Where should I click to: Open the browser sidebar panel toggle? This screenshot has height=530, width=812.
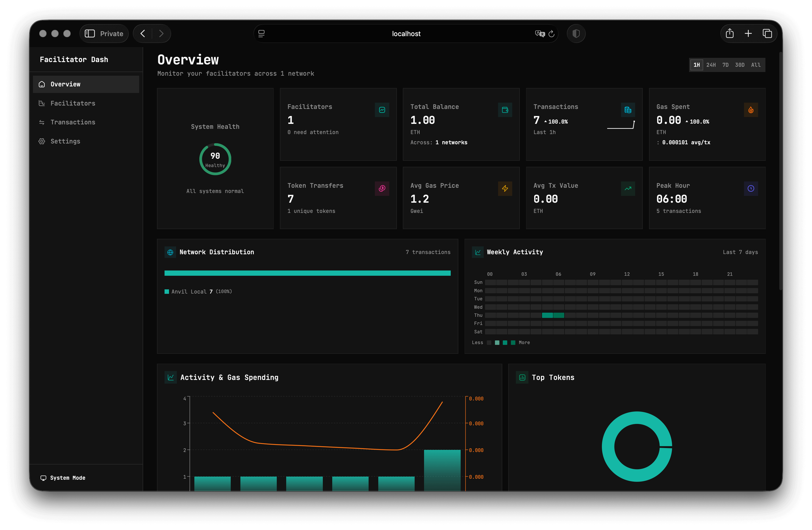coord(90,34)
